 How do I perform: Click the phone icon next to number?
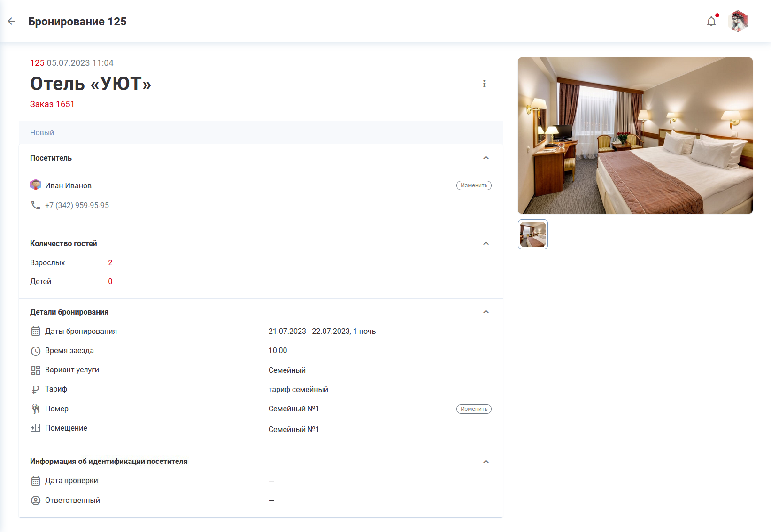pos(36,205)
